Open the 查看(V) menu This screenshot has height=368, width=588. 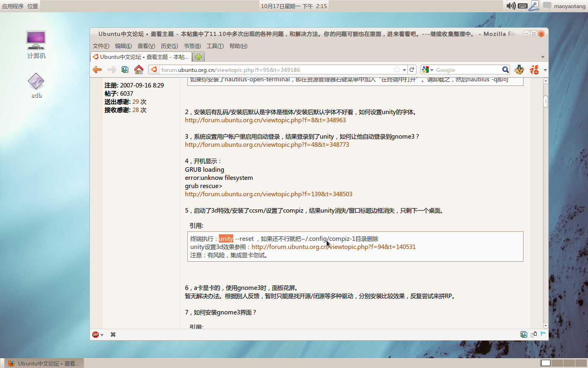coord(146,46)
